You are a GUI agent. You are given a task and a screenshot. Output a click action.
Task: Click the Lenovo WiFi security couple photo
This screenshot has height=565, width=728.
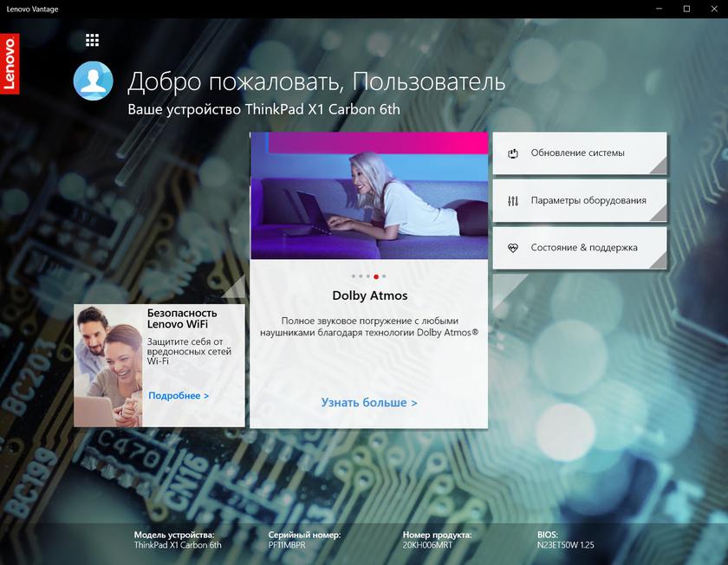108,366
